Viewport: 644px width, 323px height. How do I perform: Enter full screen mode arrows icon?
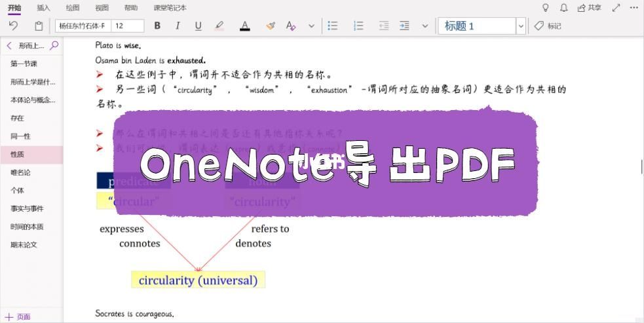pyautogui.click(x=616, y=8)
